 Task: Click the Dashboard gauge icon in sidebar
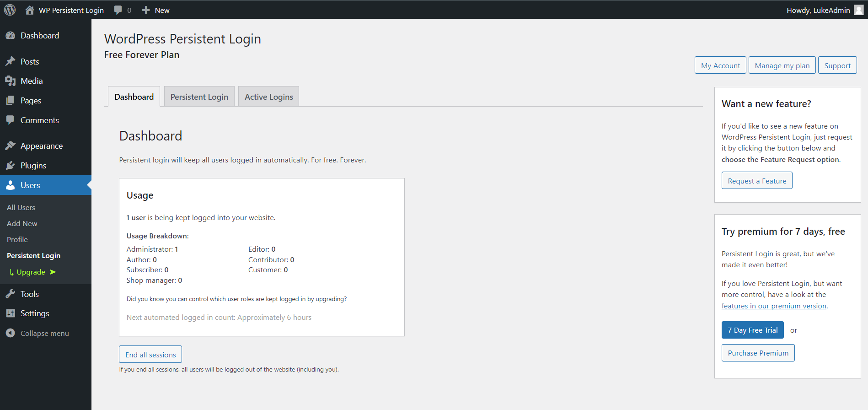[10, 36]
